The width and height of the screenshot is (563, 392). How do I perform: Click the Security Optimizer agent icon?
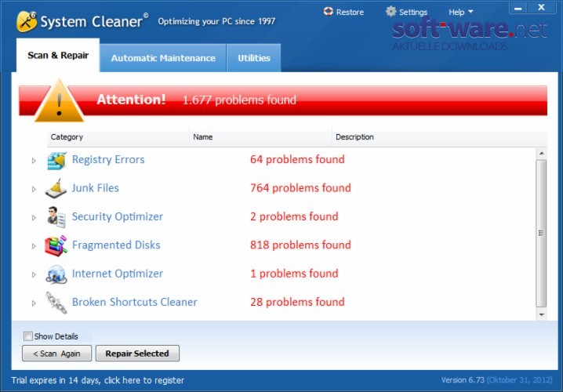pos(56,217)
